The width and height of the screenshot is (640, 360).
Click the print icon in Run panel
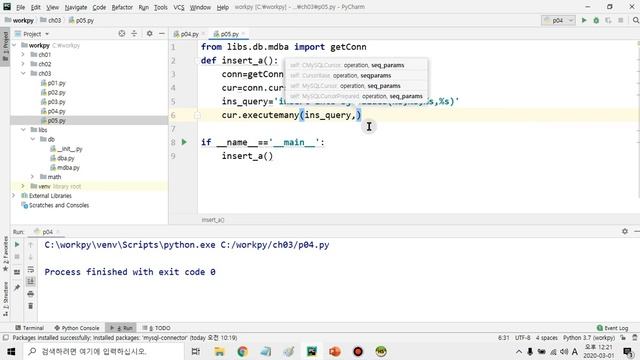[x=31, y=293]
